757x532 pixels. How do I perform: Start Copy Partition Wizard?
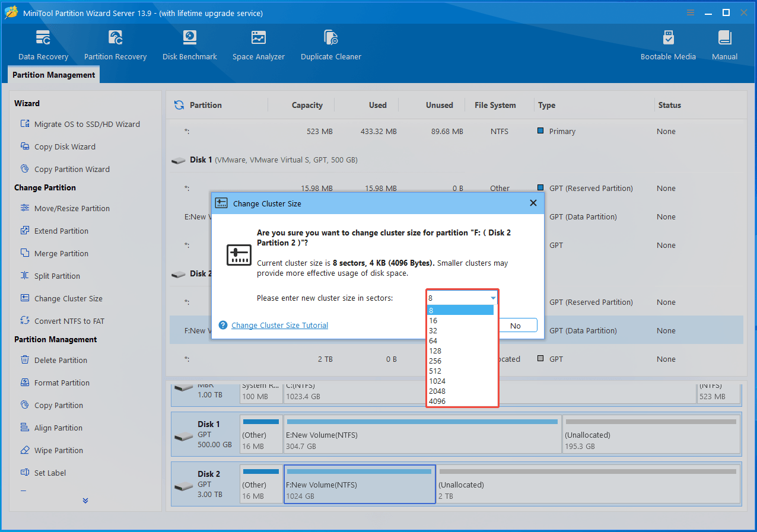(x=65, y=169)
